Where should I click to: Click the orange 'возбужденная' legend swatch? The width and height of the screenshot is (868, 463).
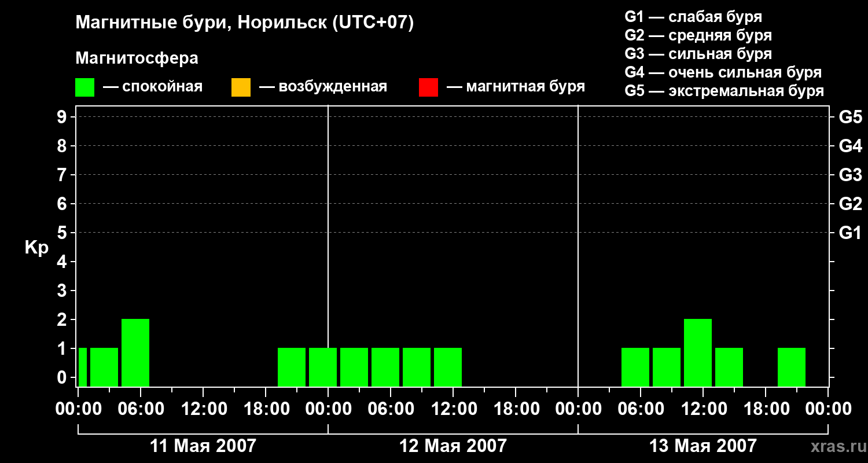point(241,87)
